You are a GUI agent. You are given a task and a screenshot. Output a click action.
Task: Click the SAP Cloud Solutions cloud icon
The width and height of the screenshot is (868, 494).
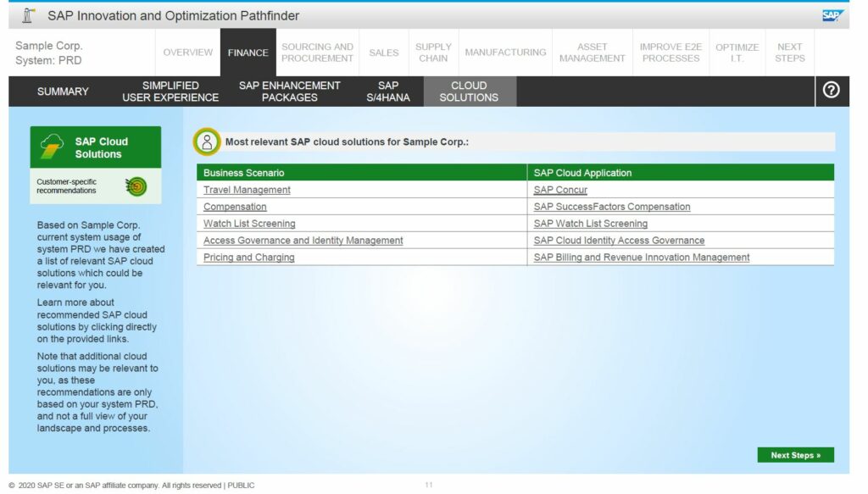(x=52, y=146)
